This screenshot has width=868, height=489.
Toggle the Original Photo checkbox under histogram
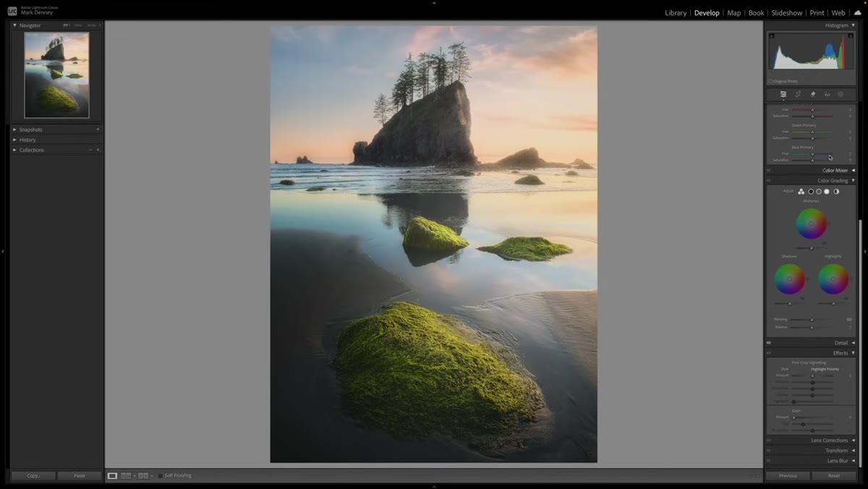[771, 81]
